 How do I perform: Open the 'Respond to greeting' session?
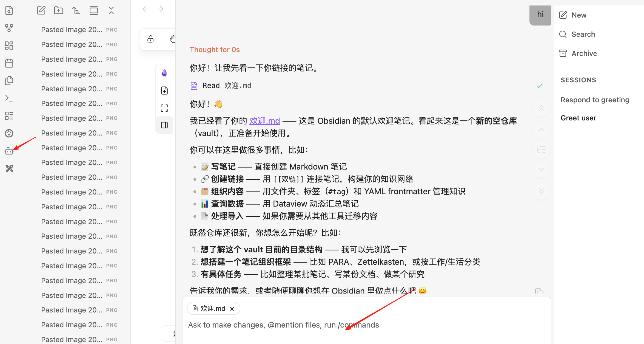595,100
